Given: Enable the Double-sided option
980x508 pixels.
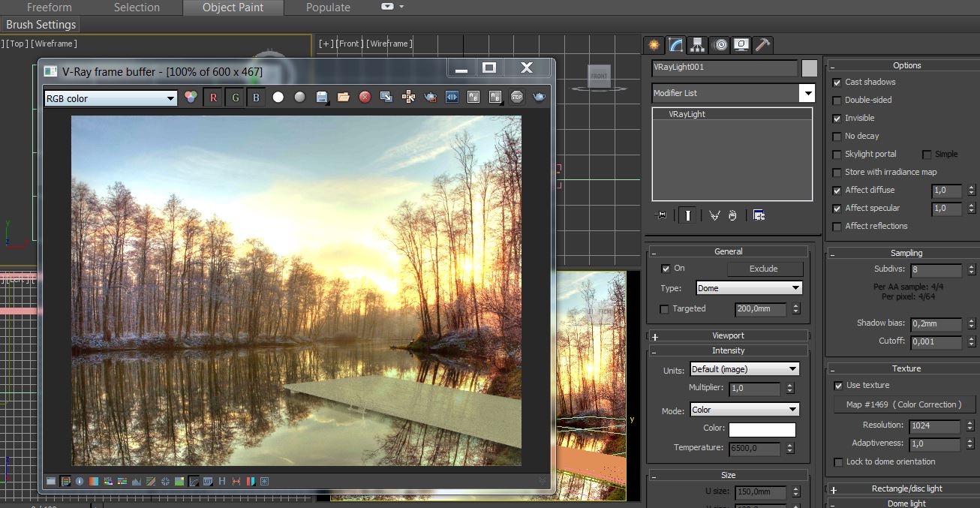Looking at the screenshot, I should 837,100.
